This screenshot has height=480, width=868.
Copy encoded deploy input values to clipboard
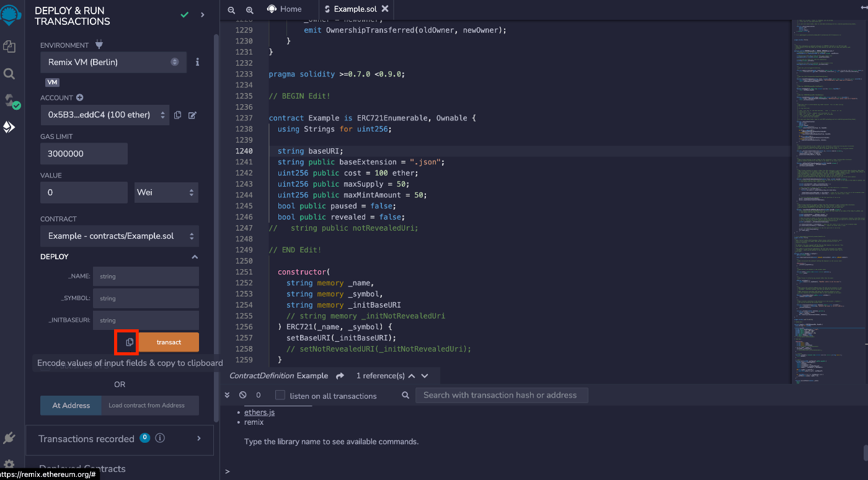click(130, 342)
